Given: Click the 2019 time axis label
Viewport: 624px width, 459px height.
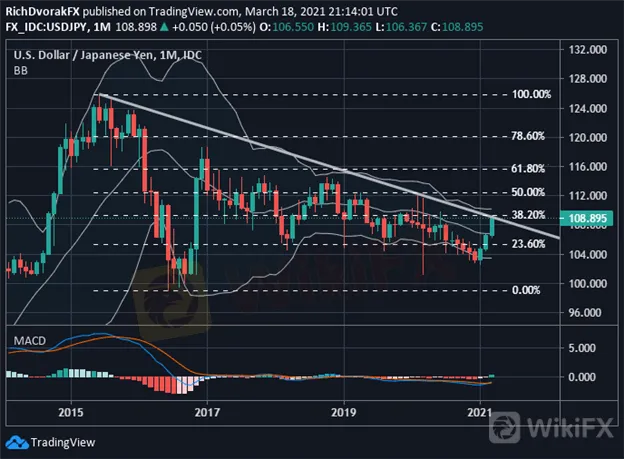Looking at the screenshot, I should click(x=343, y=412).
